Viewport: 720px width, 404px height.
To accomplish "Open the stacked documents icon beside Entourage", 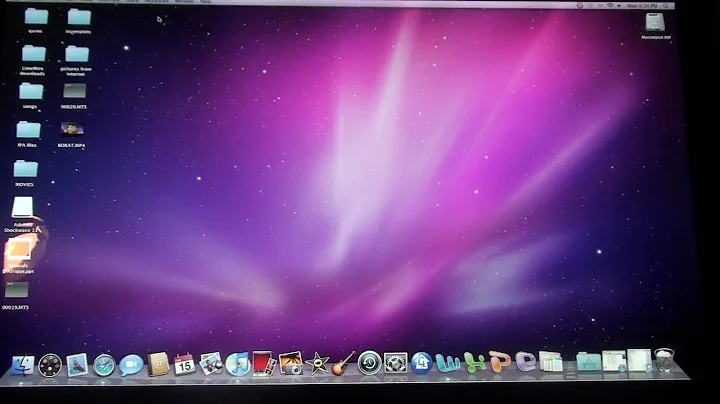I will pos(551,361).
